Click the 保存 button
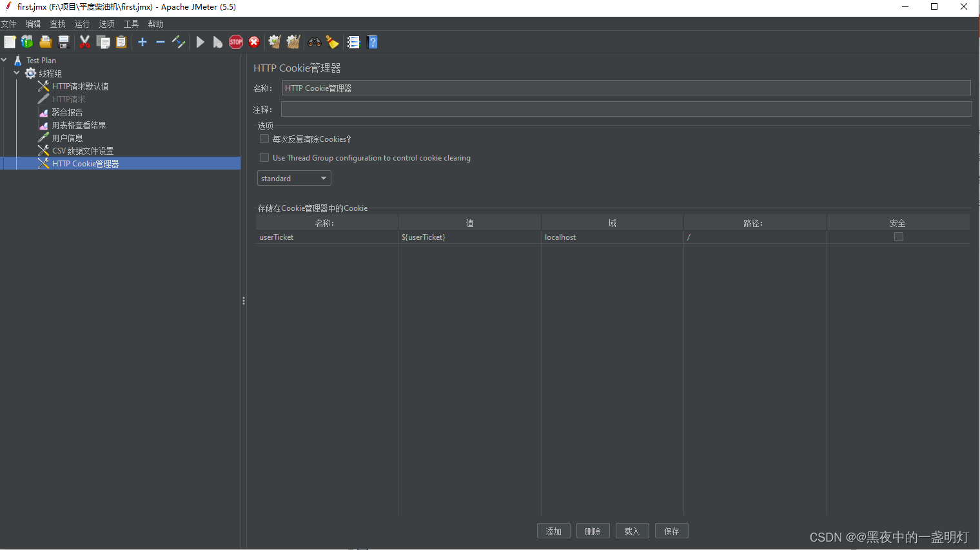The height and width of the screenshot is (550, 980). click(672, 531)
